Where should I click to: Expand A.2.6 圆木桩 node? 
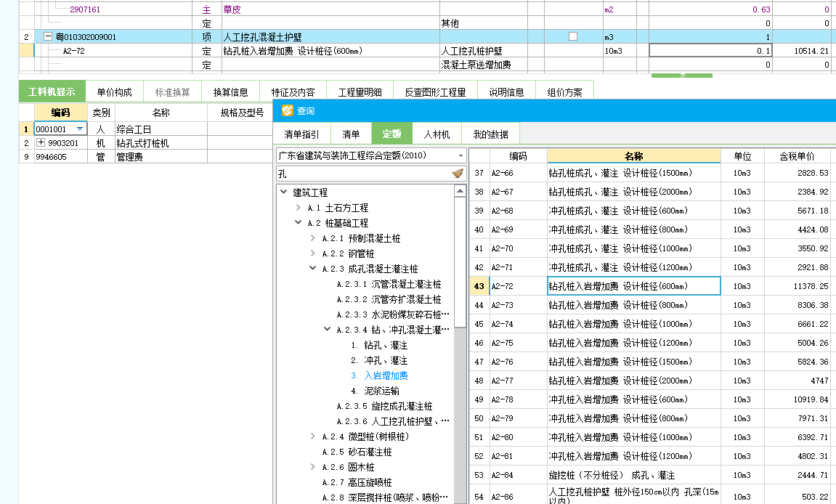click(312, 467)
